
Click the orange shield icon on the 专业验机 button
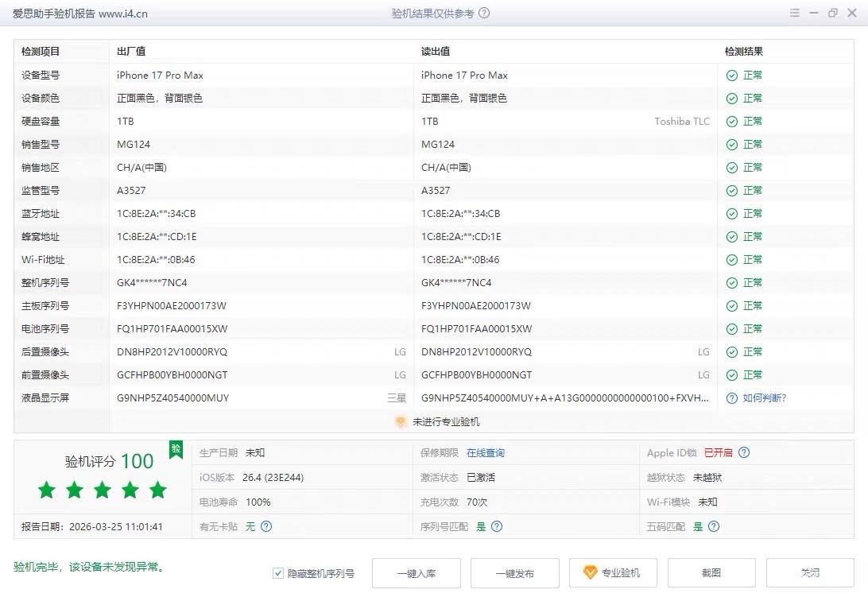tap(590, 572)
